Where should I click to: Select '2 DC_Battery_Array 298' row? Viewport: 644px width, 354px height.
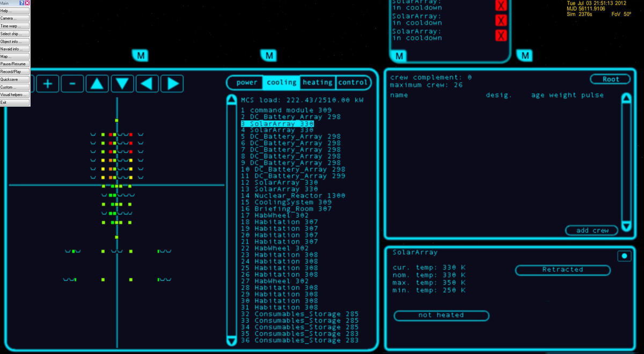pyautogui.click(x=291, y=117)
